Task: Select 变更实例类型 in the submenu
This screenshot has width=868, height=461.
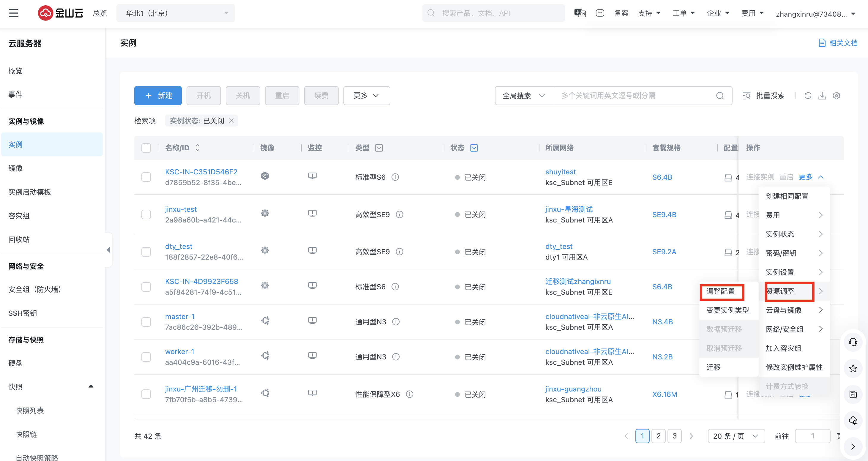Action: pyautogui.click(x=727, y=310)
